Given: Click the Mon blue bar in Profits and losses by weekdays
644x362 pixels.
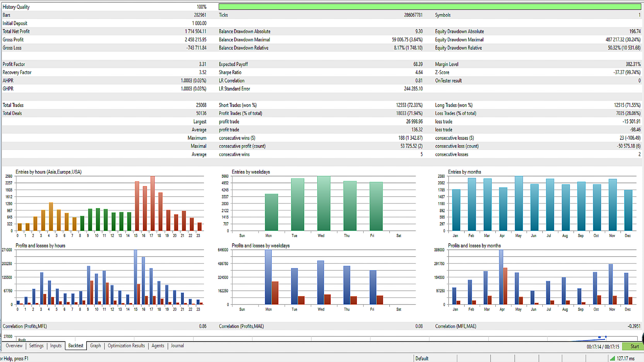Looking at the screenshot, I should 268,277.
